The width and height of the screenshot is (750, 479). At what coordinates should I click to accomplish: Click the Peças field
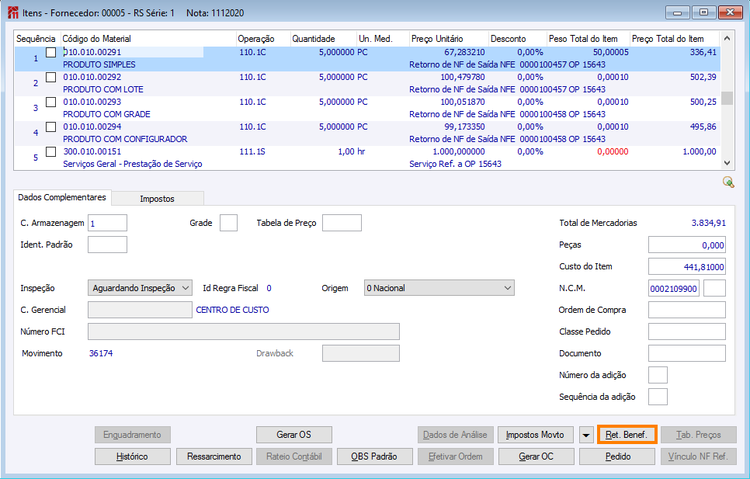click(x=687, y=245)
